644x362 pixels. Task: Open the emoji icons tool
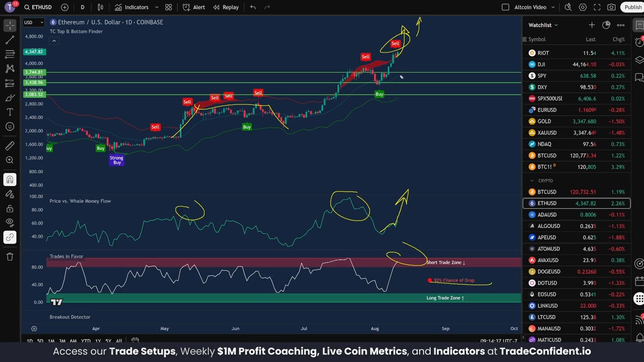[x=10, y=127]
